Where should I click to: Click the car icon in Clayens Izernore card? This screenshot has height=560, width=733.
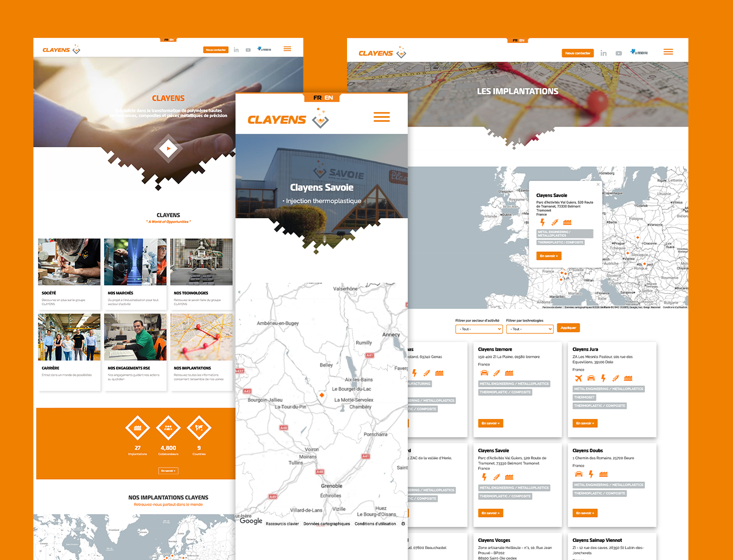click(485, 373)
